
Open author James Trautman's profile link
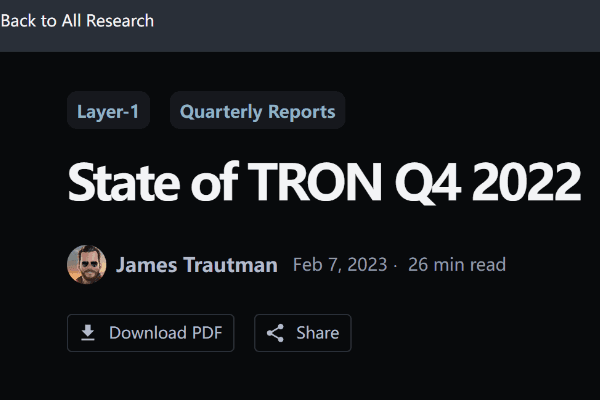pyautogui.click(x=196, y=265)
